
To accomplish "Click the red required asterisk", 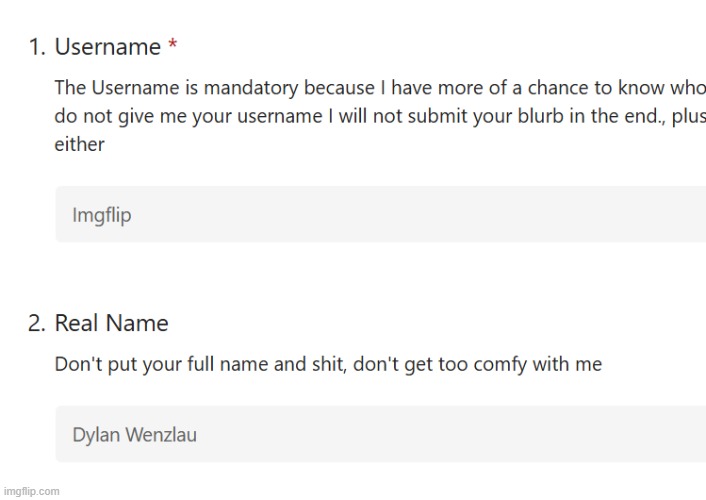I will coord(173,47).
